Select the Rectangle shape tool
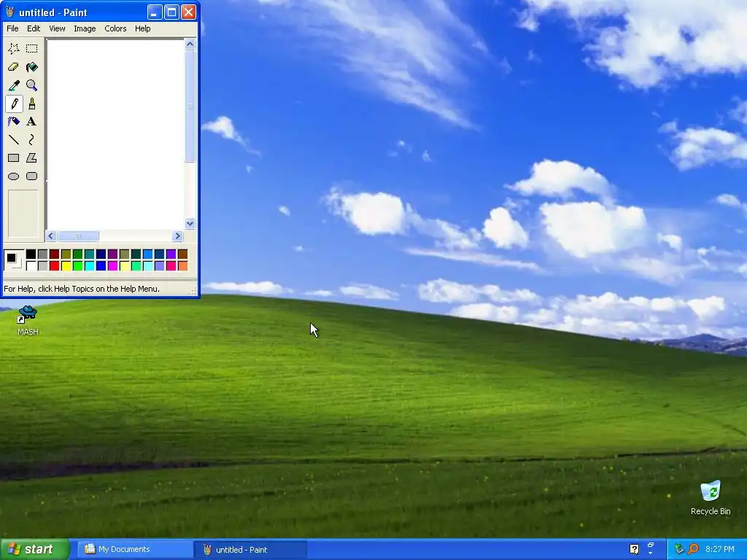Screen dimensions: 747x560 [x=14, y=157]
